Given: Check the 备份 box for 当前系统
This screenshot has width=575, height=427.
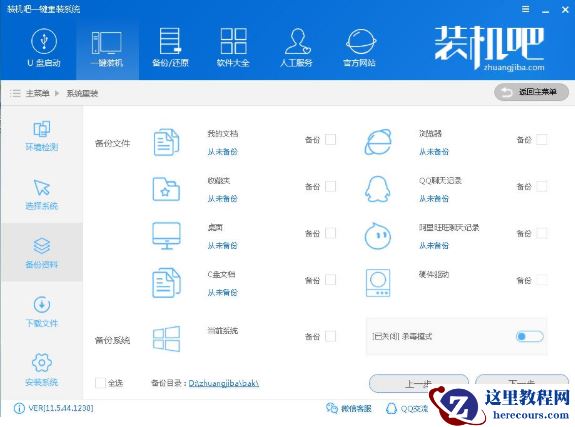Looking at the screenshot, I should click(x=330, y=336).
